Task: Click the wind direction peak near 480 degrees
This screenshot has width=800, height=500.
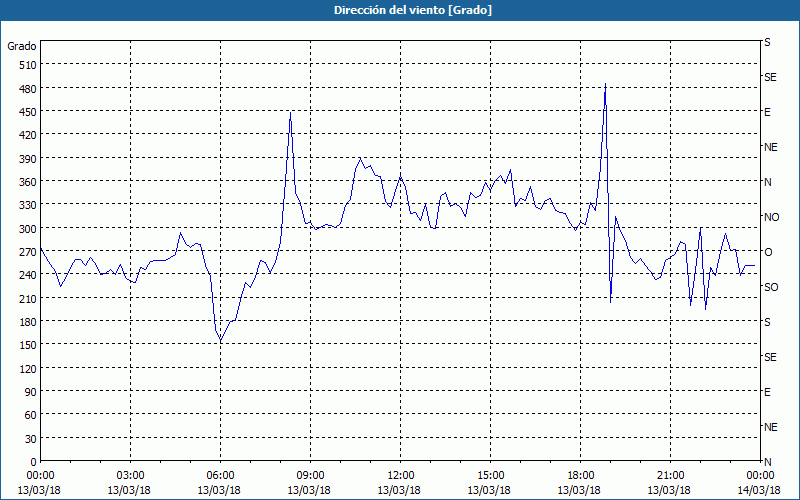Action: (x=605, y=84)
